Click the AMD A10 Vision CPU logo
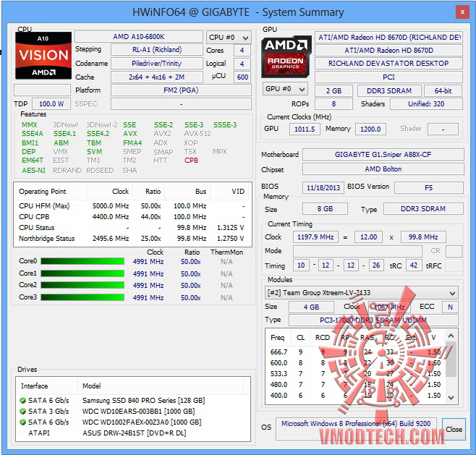The image size is (476, 455). pyautogui.click(x=43, y=55)
